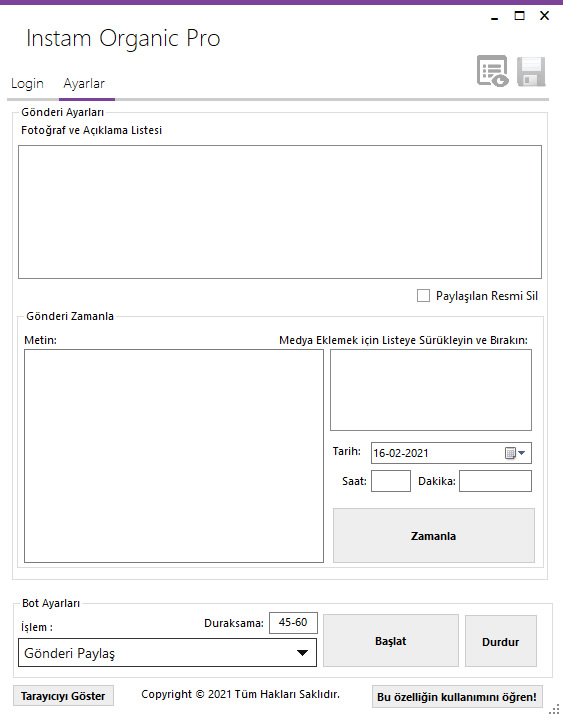The image size is (563, 718).
Task: Click the floppy disk save icon
Action: tap(531, 71)
